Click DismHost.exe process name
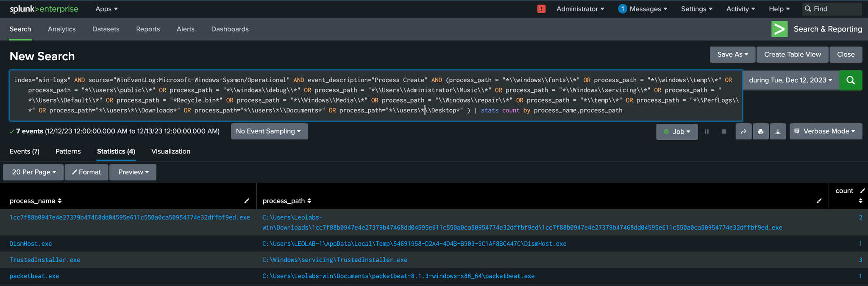This screenshot has width=868, height=286. (x=31, y=244)
